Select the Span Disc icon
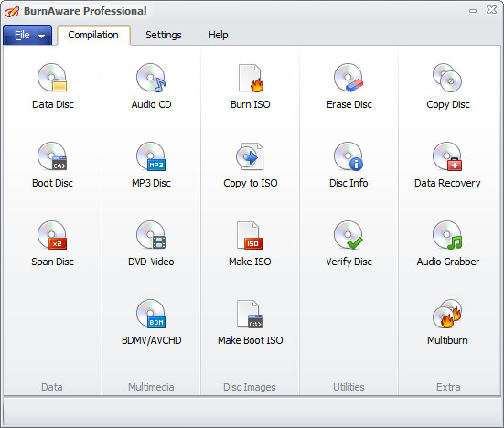 (52, 243)
